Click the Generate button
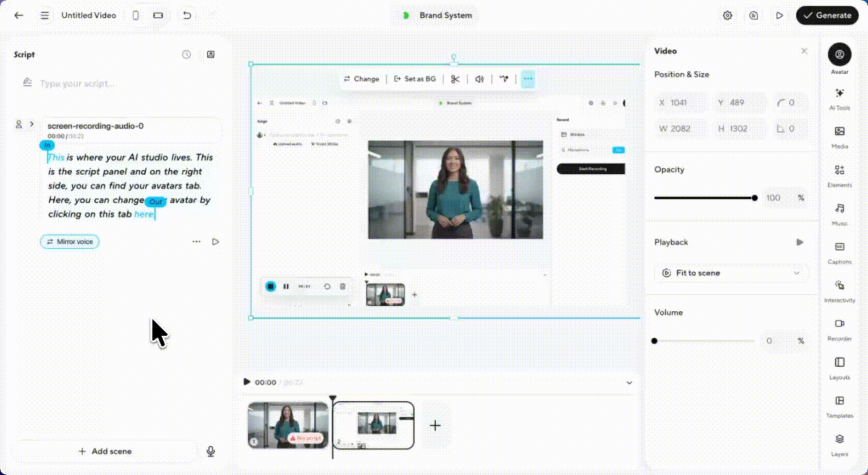The width and height of the screenshot is (868, 475). point(826,15)
